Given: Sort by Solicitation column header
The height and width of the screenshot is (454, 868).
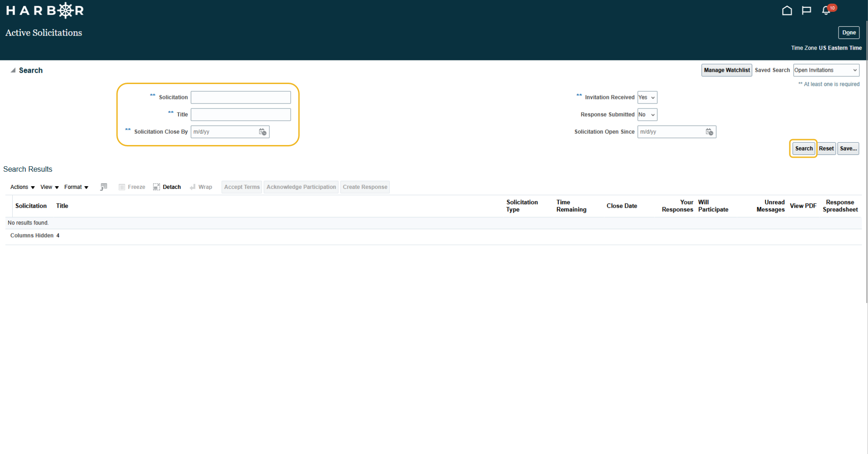Looking at the screenshot, I should point(31,206).
